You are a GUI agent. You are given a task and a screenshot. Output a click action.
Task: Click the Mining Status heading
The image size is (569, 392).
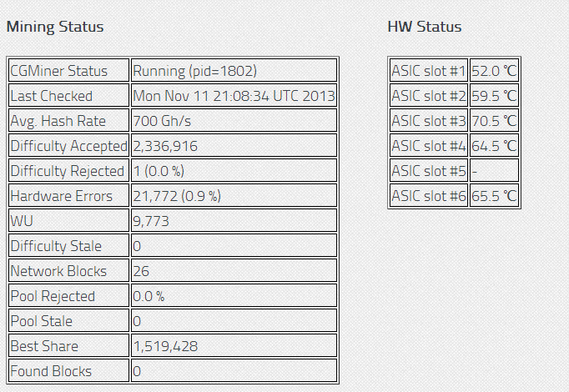(55, 27)
